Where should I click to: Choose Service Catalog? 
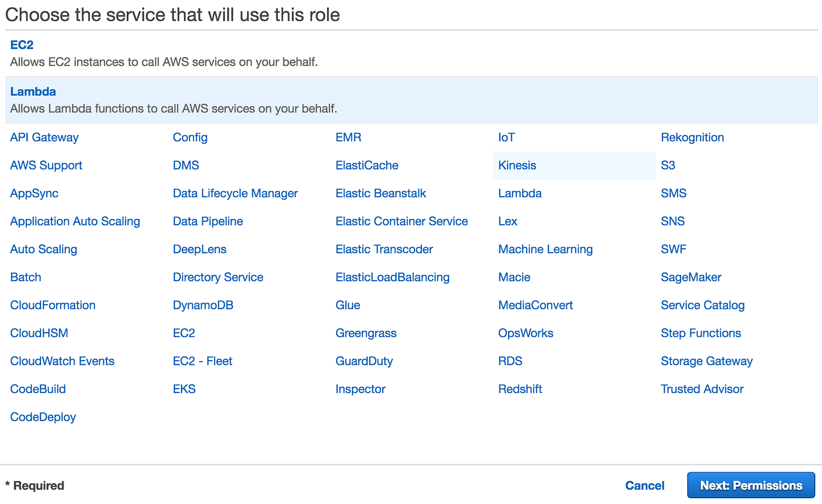[x=703, y=305]
